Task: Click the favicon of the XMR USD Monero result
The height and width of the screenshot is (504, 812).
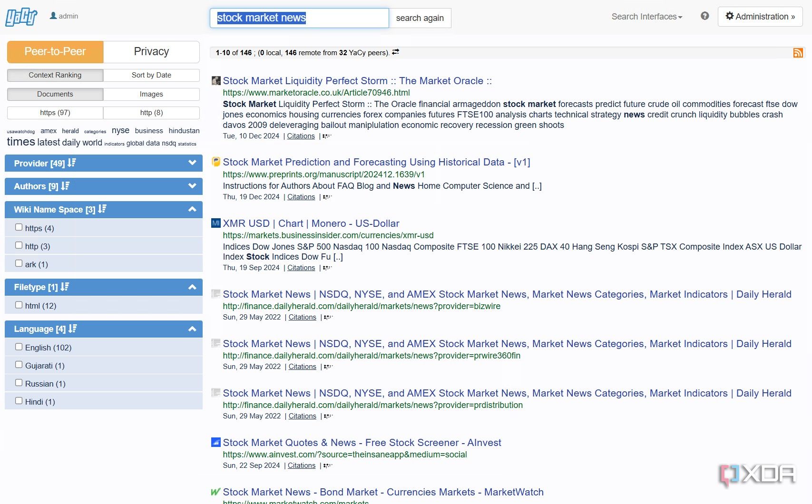Action: pyautogui.click(x=216, y=223)
